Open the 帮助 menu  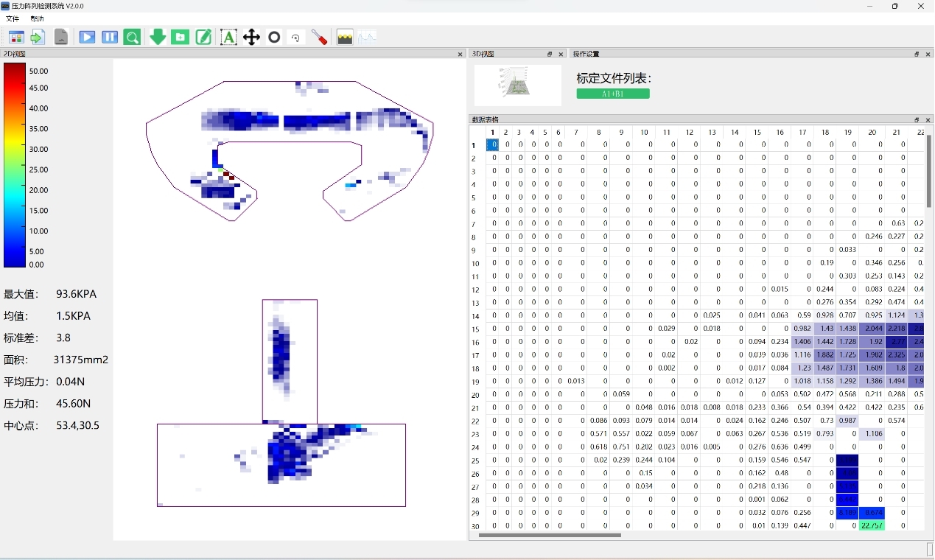(x=37, y=18)
